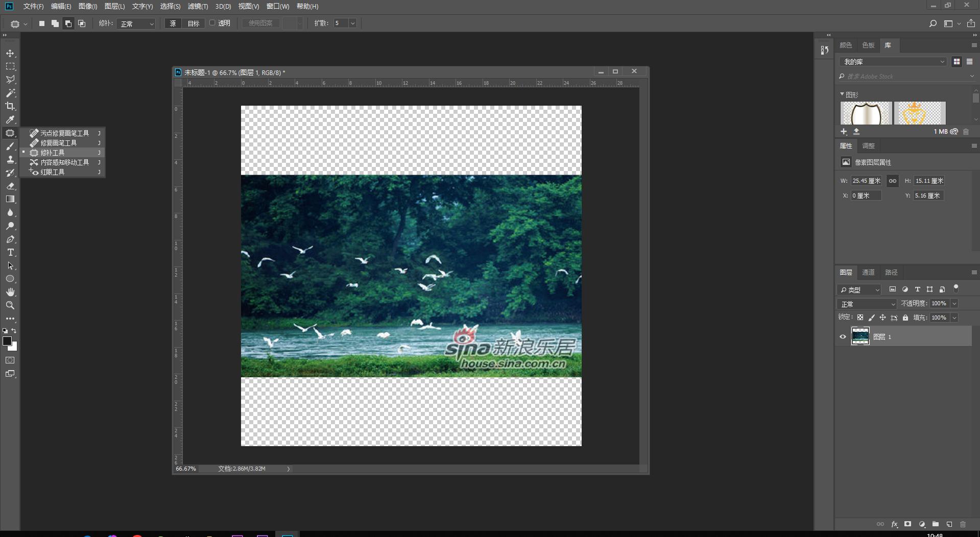Select the Magic Wand tool
Image resolution: width=980 pixels, height=537 pixels.
point(10,93)
